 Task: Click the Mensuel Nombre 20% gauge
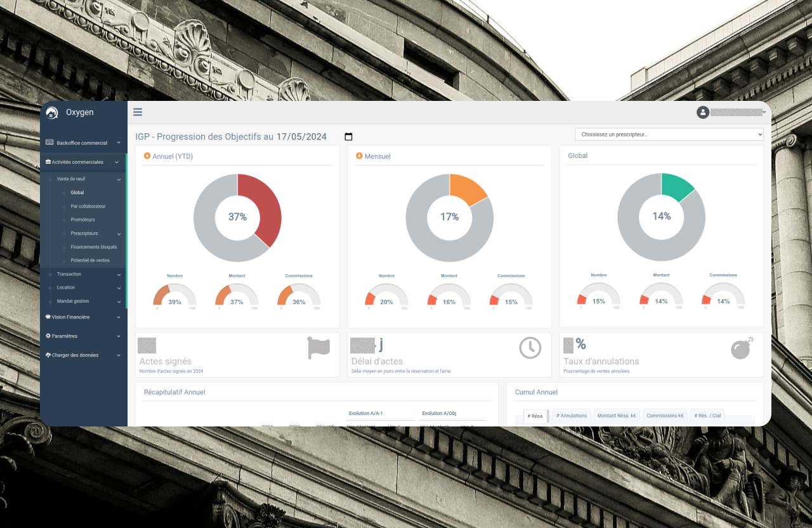(386, 296)
